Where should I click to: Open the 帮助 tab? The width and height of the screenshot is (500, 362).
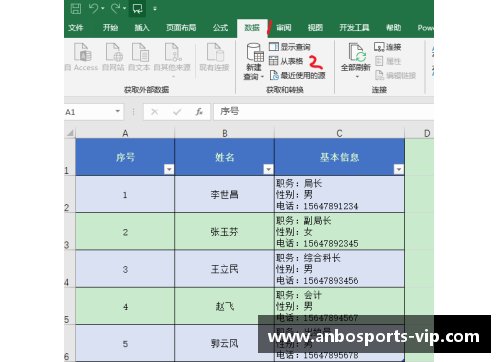393,28
